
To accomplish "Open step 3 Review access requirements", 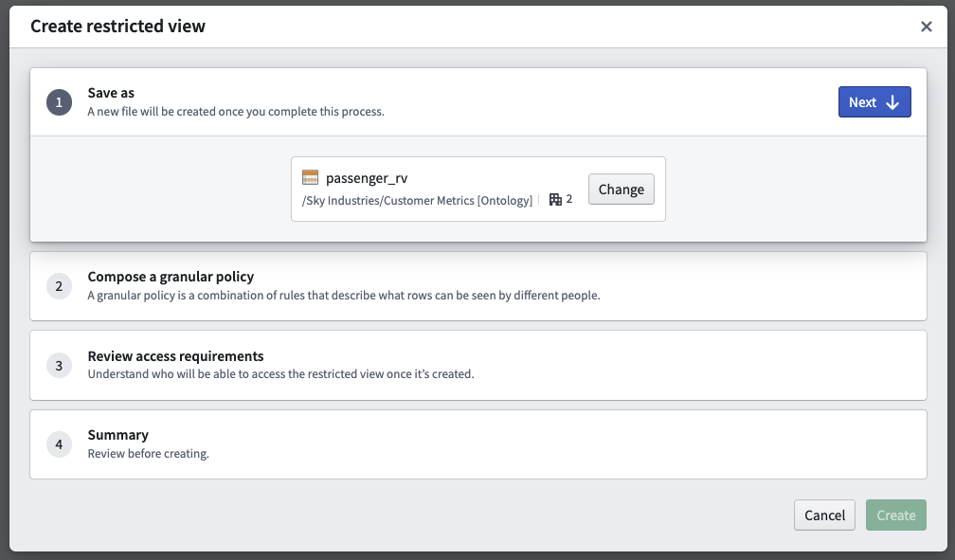I will click(x=478, y=365).
